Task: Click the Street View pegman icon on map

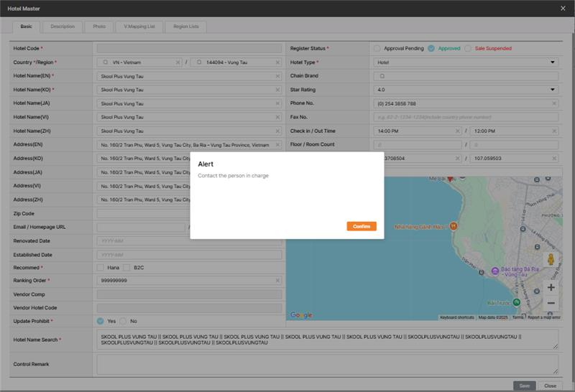Action: (551, 259)
